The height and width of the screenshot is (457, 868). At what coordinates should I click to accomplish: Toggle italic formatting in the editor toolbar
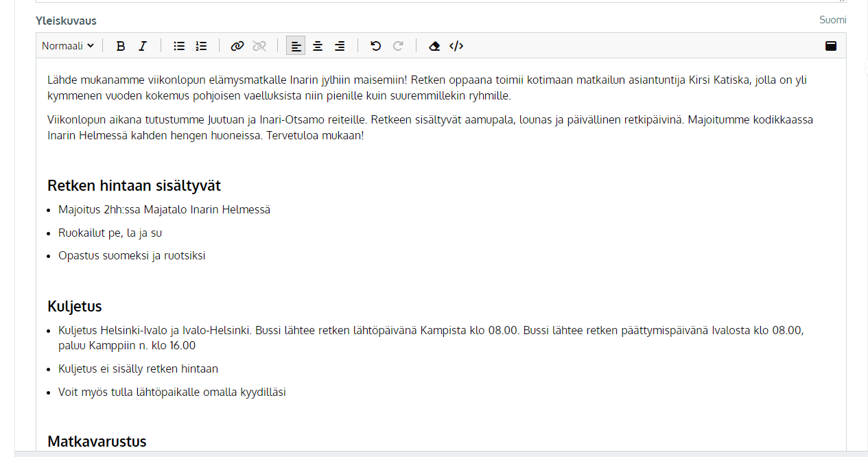(x=143, y=46)
